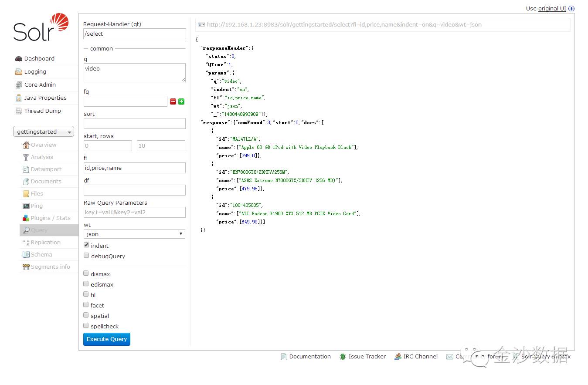The width and height of the screenshot is (588, 385).
Task: Click the Replication icon
Action: [26, 243]
